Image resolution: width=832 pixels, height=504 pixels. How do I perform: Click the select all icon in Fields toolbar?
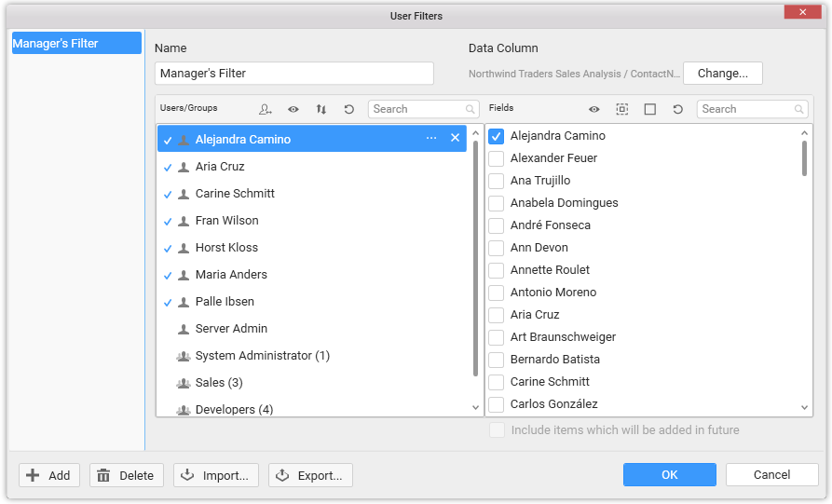click(x=622, y=109)
